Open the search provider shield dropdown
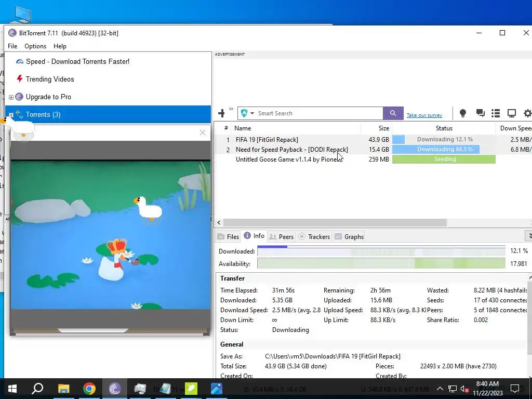 tap(247, 113)
